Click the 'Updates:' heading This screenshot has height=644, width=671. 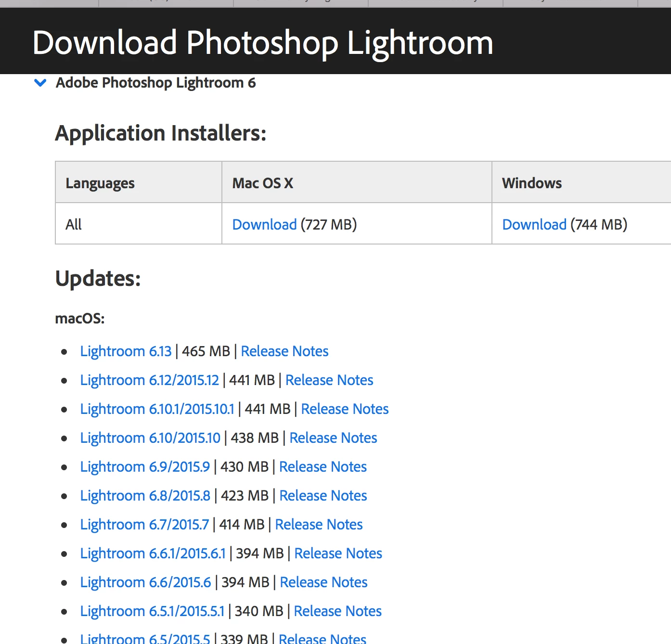point(98,278)
